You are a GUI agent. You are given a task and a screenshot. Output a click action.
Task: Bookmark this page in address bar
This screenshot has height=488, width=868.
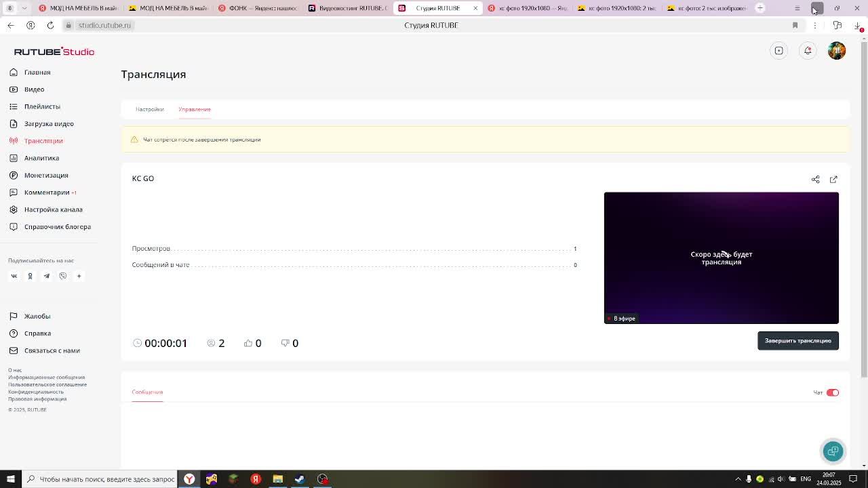click(x=795, y=25)
